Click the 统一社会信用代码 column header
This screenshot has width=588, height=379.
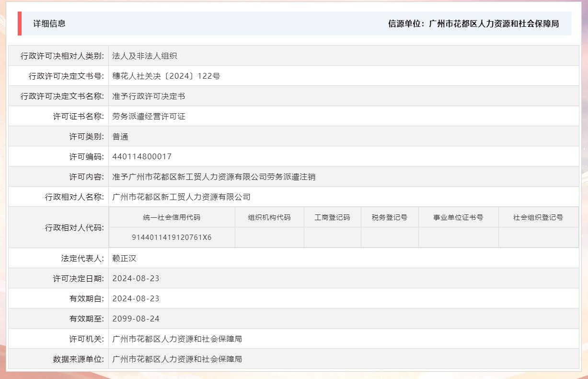(172, 217)
